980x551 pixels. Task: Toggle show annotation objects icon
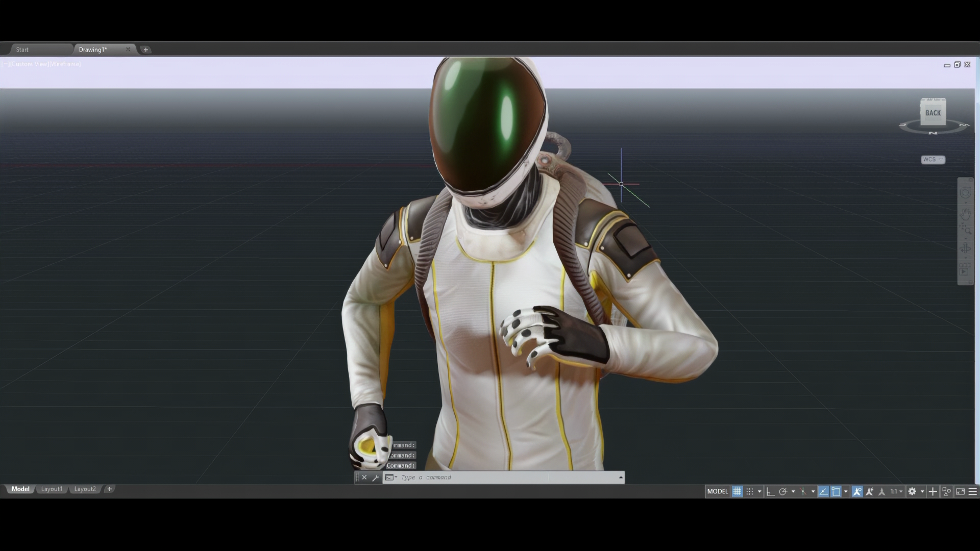(x=857, y=491)
